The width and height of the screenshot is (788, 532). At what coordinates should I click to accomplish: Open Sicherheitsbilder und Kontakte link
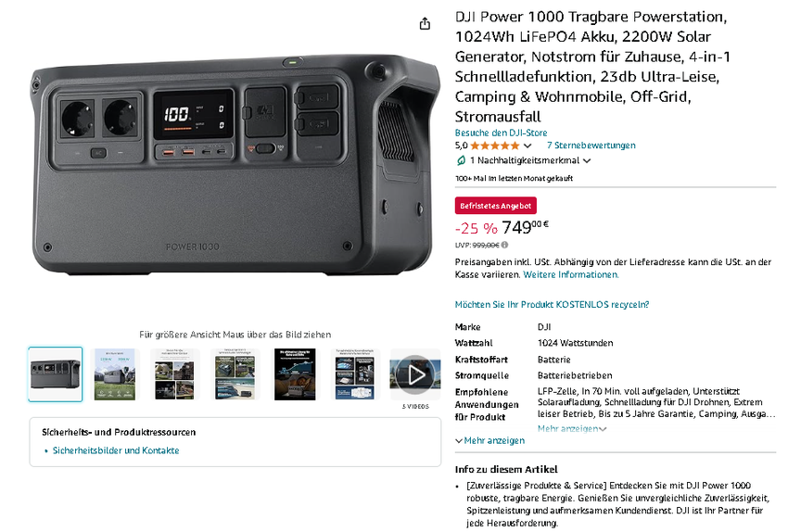tap(116, 450)
